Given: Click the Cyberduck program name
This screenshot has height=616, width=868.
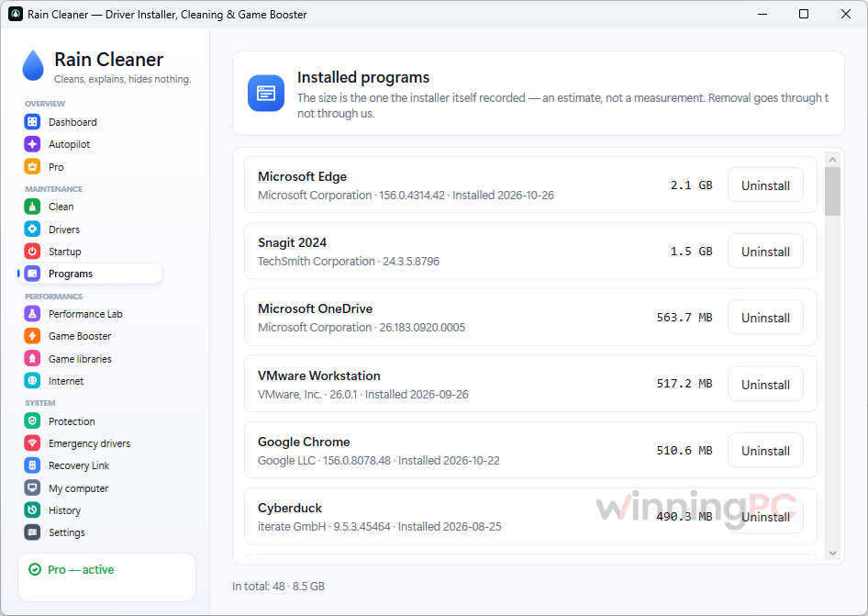Looking at the screenshot, I should click(x=290, y=508).
